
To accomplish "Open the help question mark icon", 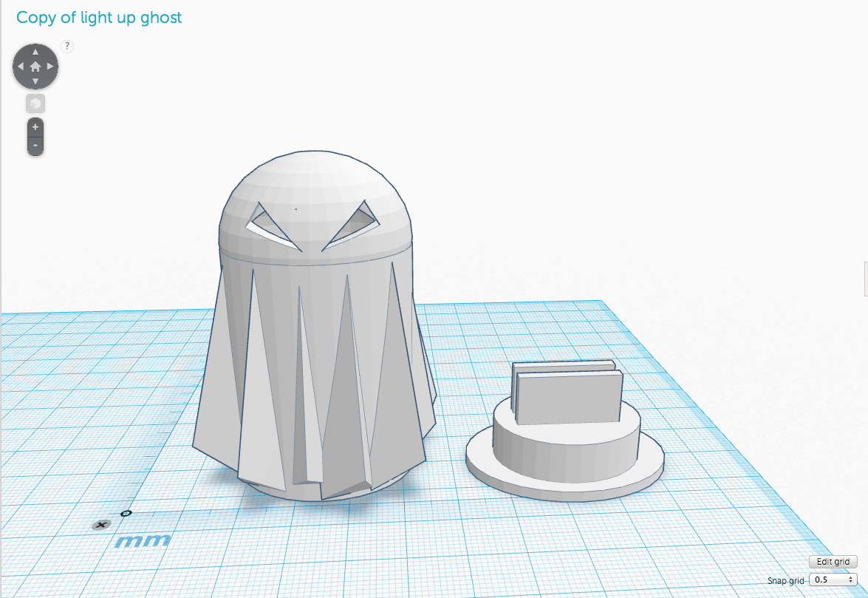I will pos(67,47).
